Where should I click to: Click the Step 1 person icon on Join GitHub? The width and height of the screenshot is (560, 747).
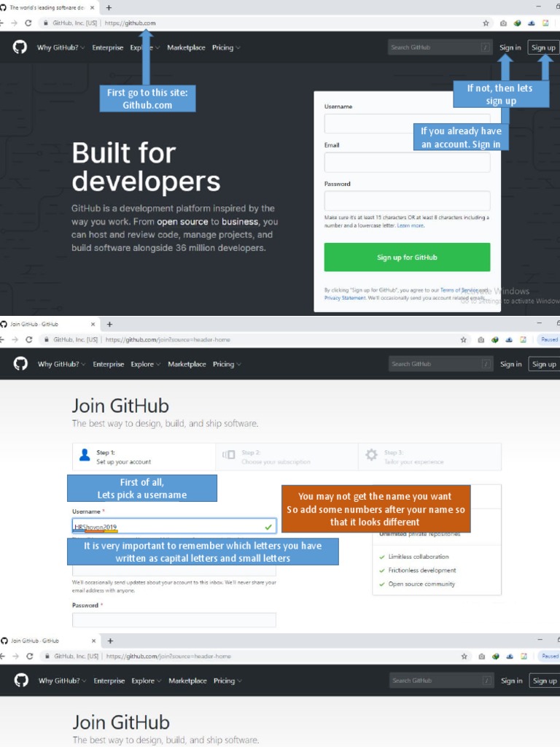click(x=85, y=455)
